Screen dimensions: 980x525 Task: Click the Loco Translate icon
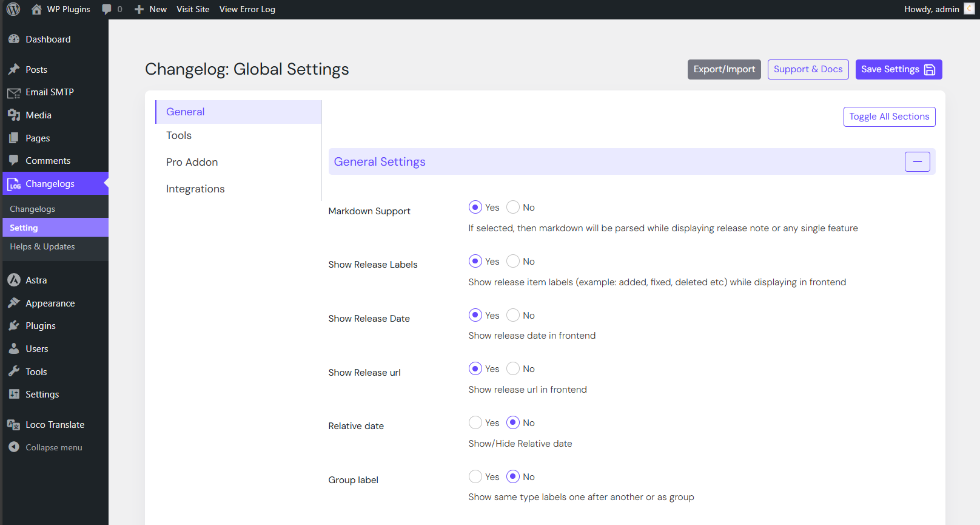pyautogui.click(x=14, y=425)
